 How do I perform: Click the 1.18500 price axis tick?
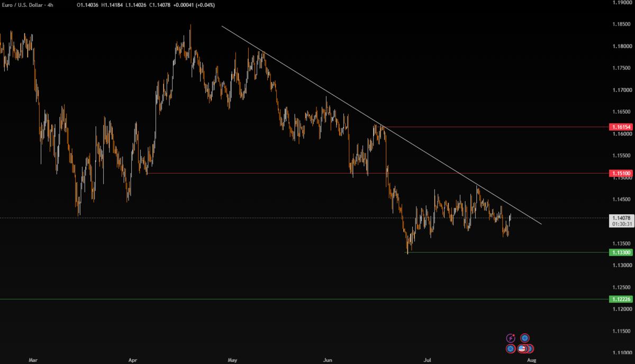click(x=620, y=24)
